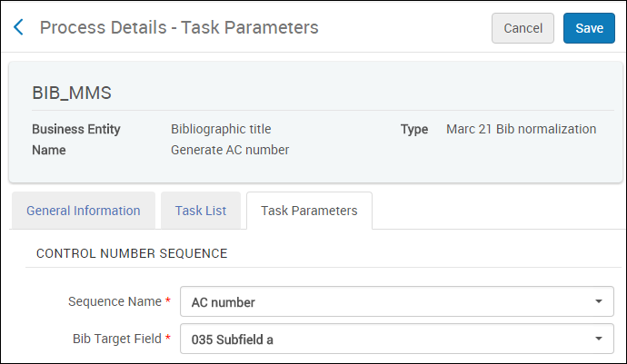The image size is (627, 364).
Task: Click the Bib Target Field label
Action: point(118,339)
